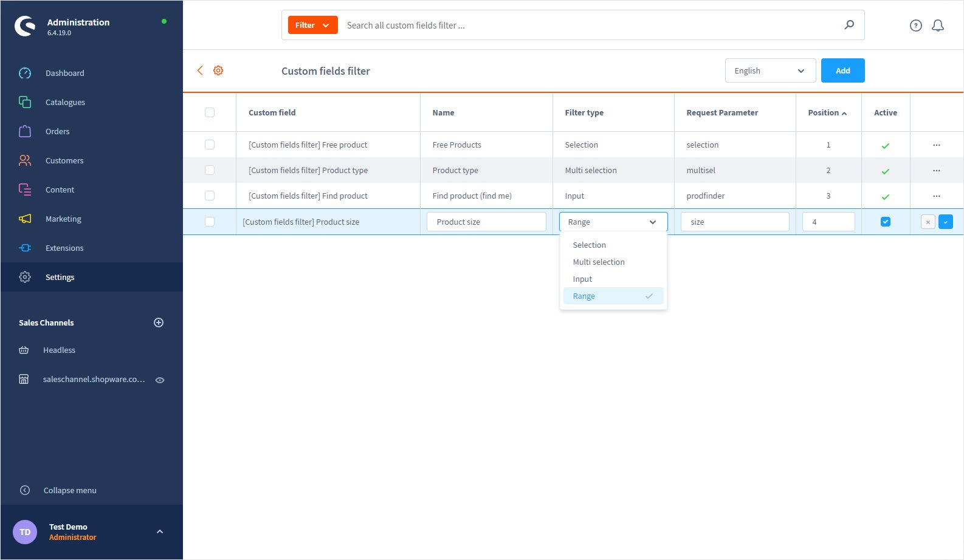This screenshot has width=964, height=560.
Task: Edit the position field showing 4
Action: click(x=828, y=222)
